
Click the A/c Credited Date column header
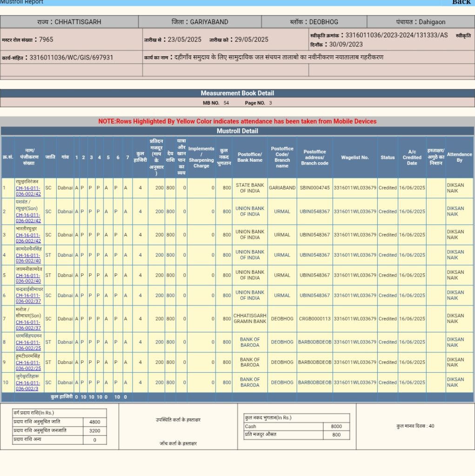pyautogui.click(x=412, y=157)
